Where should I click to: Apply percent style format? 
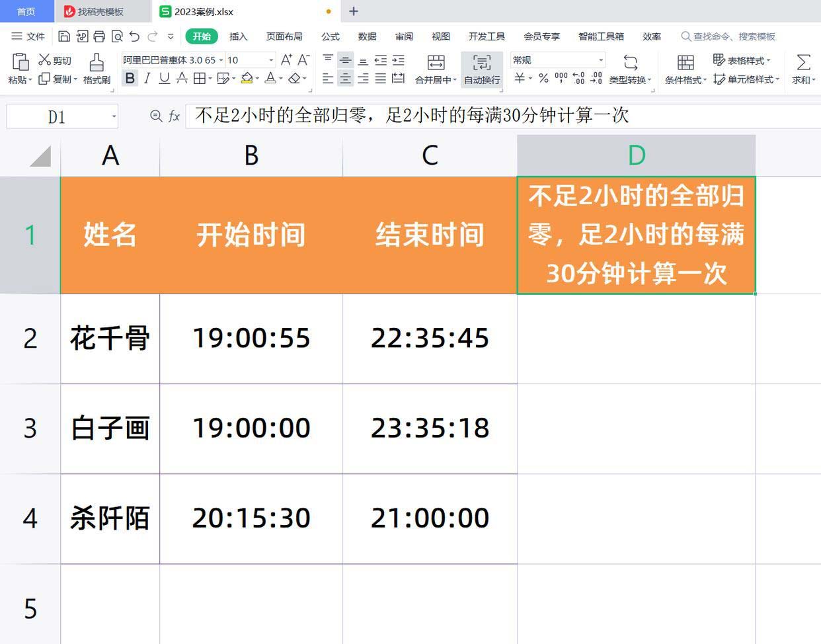click(x=543, y=79)
